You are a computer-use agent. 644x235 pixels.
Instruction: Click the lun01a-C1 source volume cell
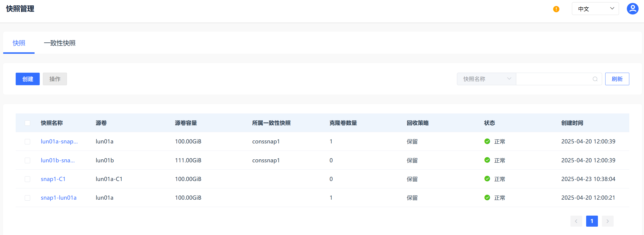pyautogui.click(x=109, y=179)
